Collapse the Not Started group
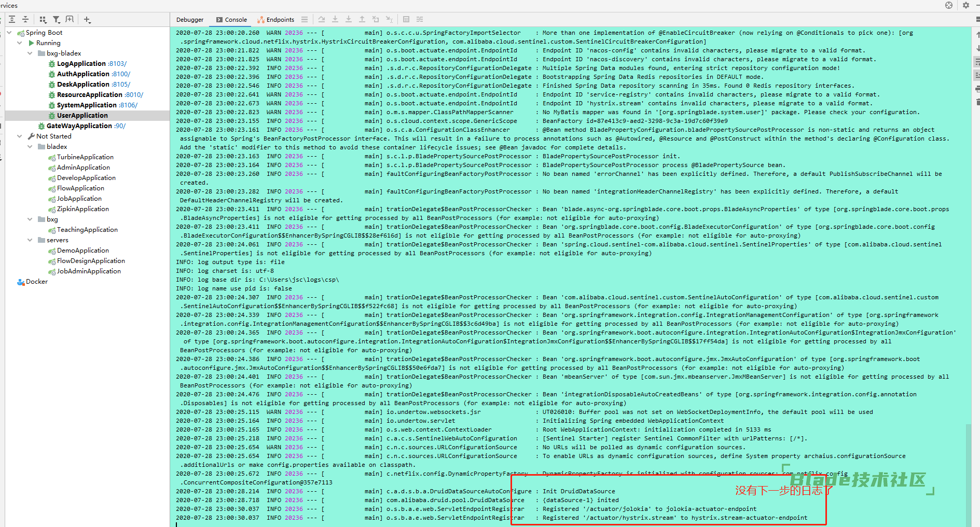The image size is (980, 527). 19,136
